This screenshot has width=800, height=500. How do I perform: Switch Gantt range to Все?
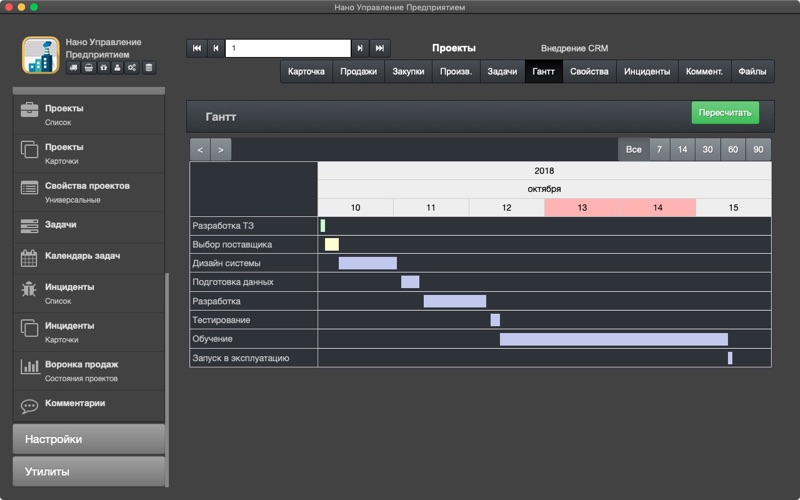(x=634, y=149)
